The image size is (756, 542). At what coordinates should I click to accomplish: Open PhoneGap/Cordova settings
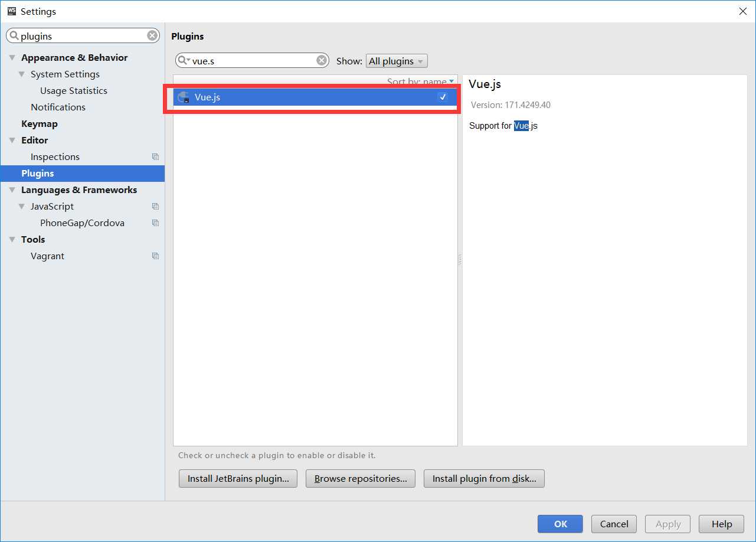pos(82,223)
